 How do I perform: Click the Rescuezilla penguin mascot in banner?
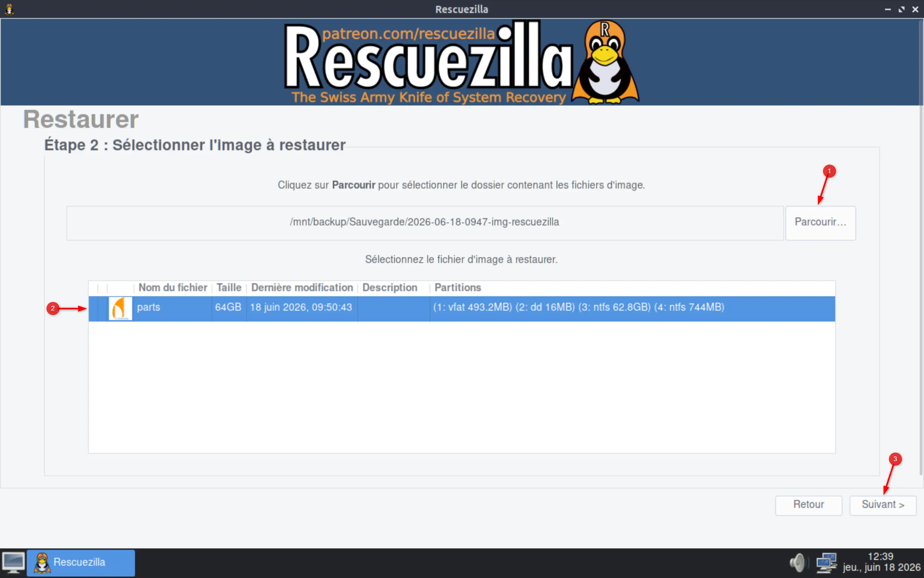click(606, 62)
